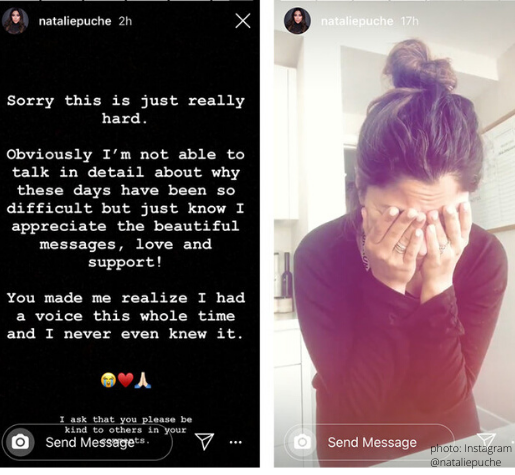515x475 pixels.
Task: Click the 2h timestamp label
Action: [x=125, y=21]
